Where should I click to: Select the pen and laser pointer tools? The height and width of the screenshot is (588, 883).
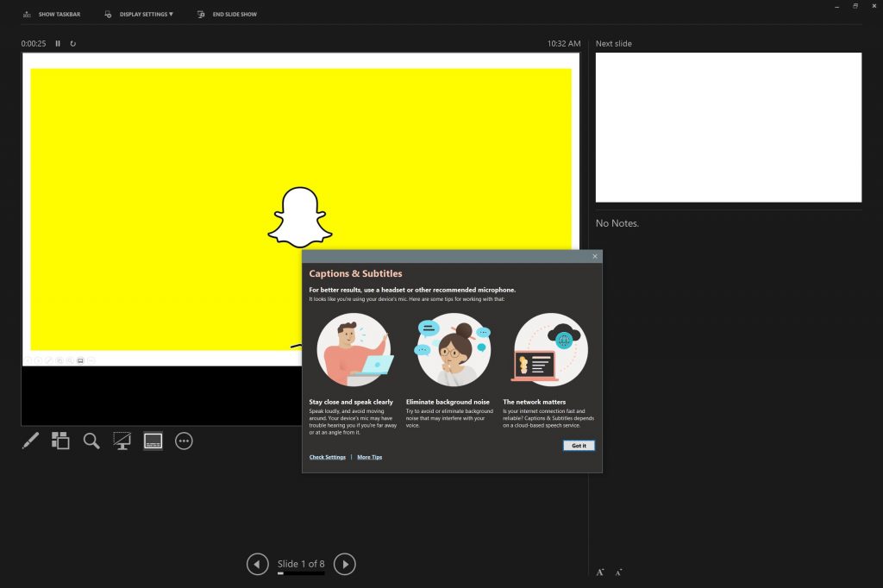point(30,441)
